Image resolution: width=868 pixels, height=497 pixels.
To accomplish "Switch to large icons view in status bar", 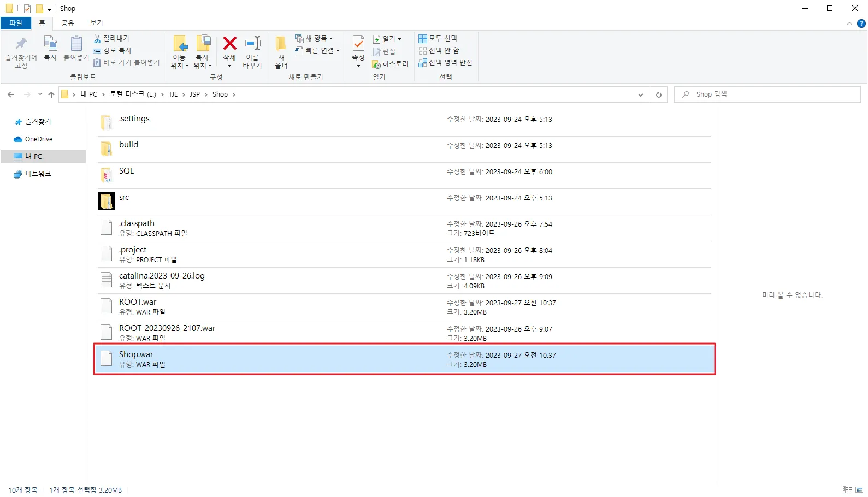I will 859,490.
